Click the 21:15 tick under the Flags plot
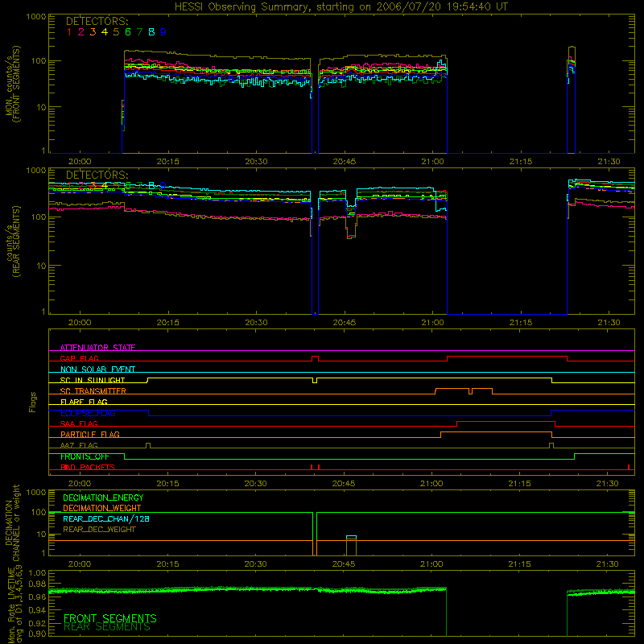Viewport: 644px width, 644px height. click(520, 484)
